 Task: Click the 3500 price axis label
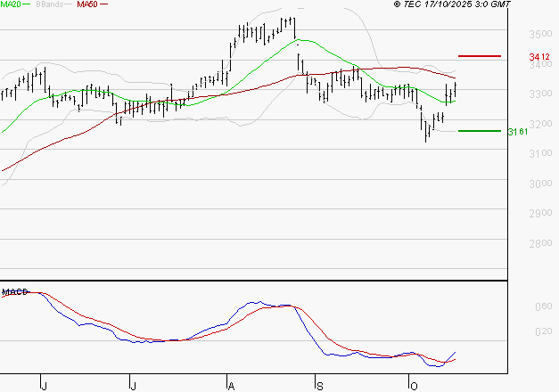[540, 34]
